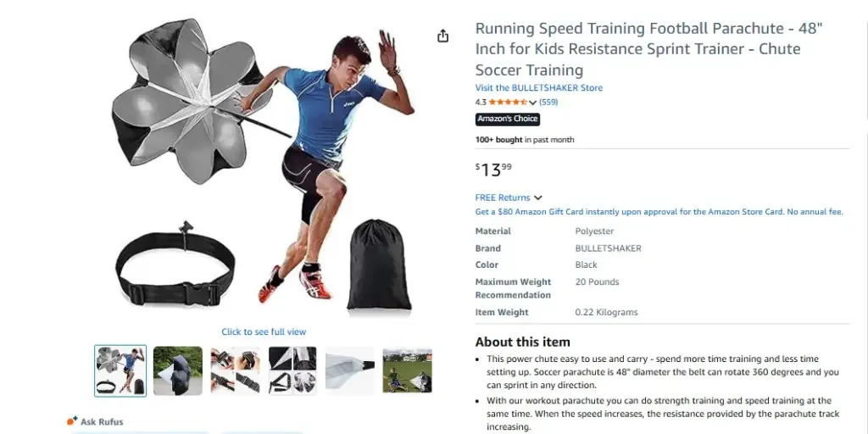This screenshot has height=434, width=868.
Task: Click to see full view link
Action: (x=264, y=331)
